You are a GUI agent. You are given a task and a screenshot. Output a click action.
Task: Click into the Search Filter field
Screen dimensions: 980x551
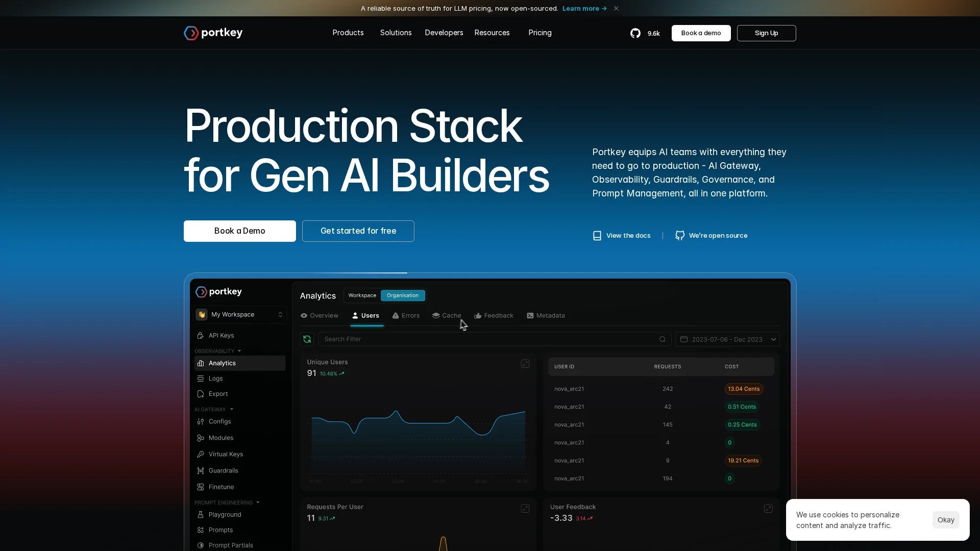pos(495,339)
